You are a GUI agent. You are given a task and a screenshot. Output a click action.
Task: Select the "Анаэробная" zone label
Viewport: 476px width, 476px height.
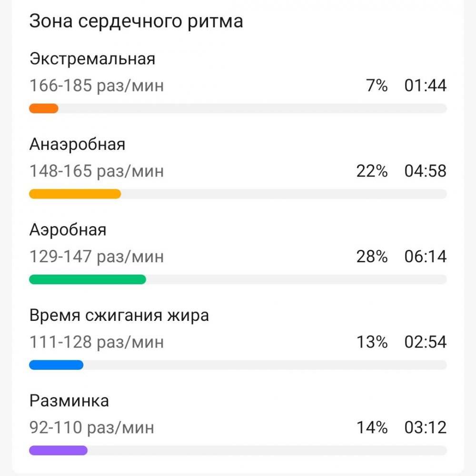coord(78,144)
